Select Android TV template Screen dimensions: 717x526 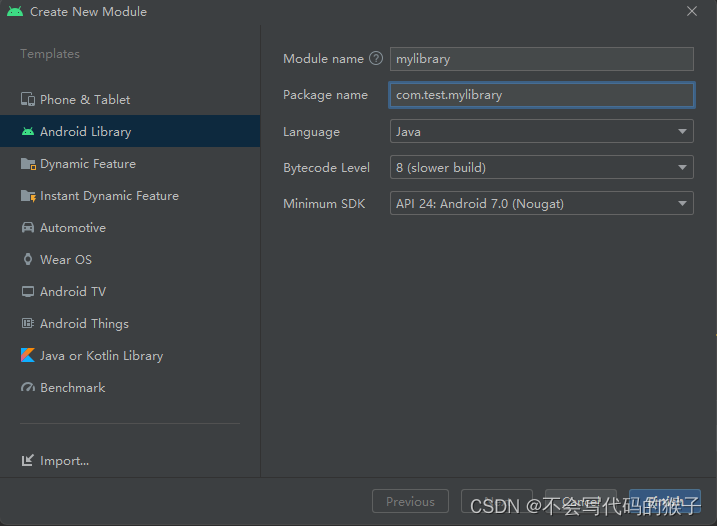point(130,291)
